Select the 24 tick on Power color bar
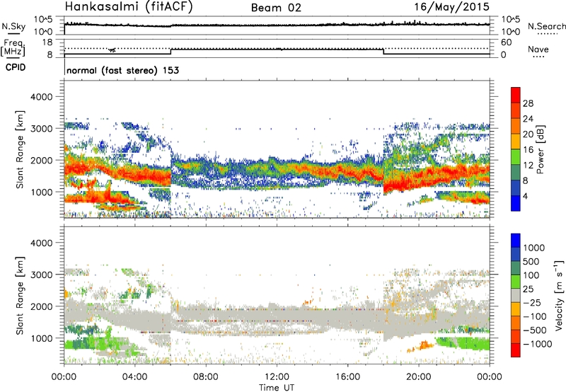 (x=528, y=119)
